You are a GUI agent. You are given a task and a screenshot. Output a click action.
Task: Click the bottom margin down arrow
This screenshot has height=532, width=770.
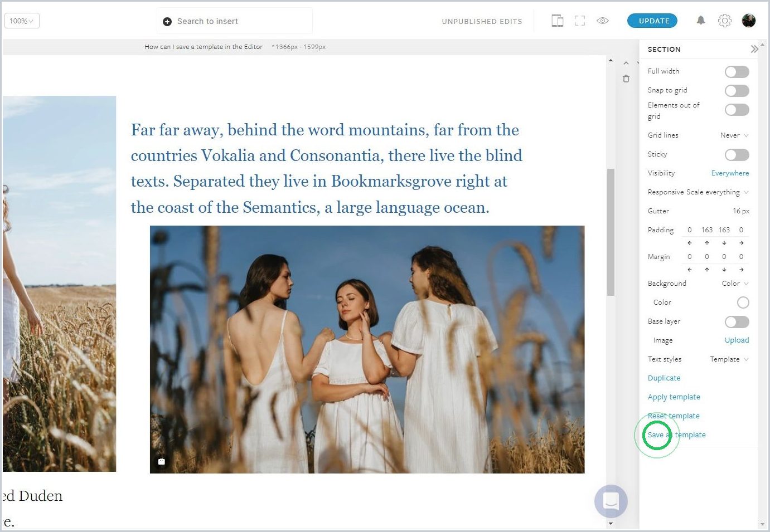724,270
